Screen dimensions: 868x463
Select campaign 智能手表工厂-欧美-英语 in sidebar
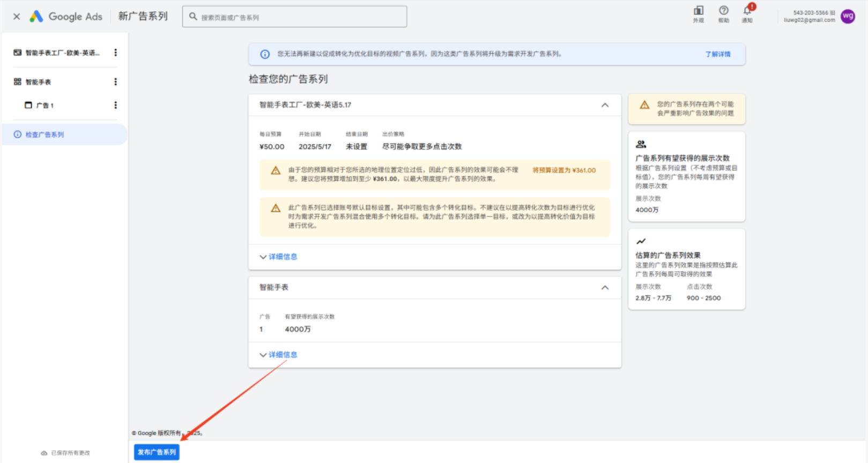coord(62,53)
